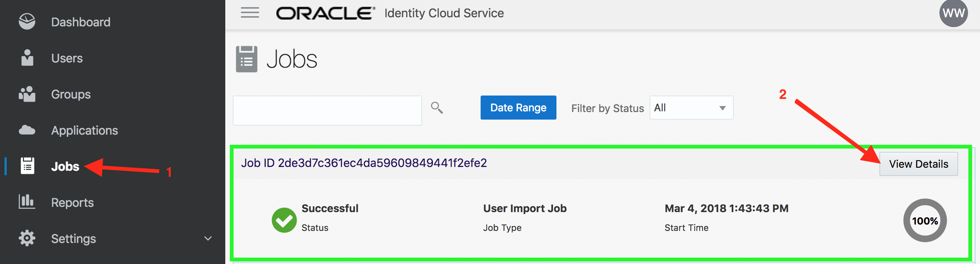Click the Users person icon
Viewport: 980px width, 264px height.
pyautogui.click(x=27, y=58)
